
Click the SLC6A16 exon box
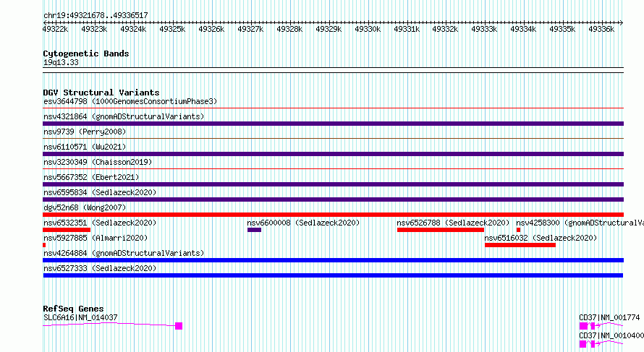click(179, 326)
